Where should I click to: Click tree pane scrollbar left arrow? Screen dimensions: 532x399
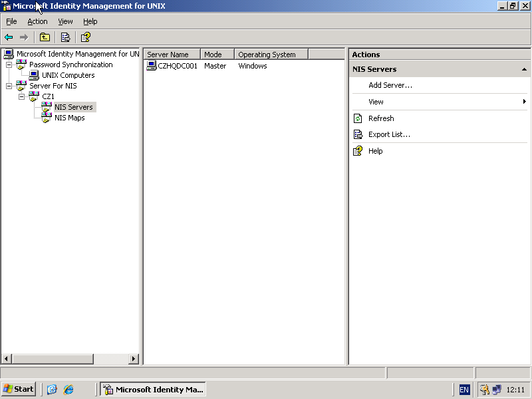pos(7,358)
